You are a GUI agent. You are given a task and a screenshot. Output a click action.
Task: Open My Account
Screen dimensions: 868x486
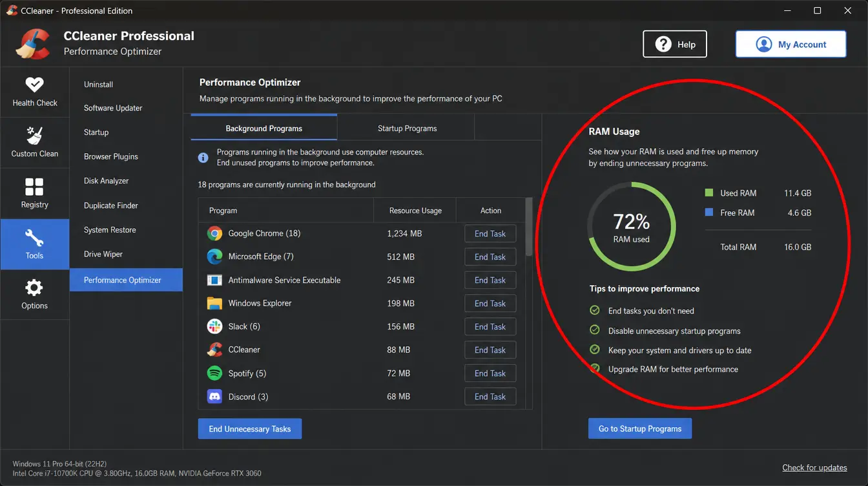pos(791,44)
